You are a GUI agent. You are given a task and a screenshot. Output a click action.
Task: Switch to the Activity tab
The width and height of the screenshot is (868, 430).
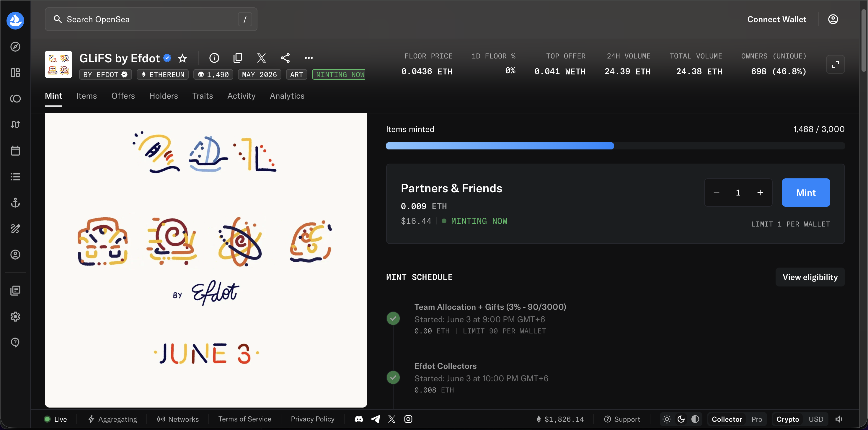pos(241,96)
